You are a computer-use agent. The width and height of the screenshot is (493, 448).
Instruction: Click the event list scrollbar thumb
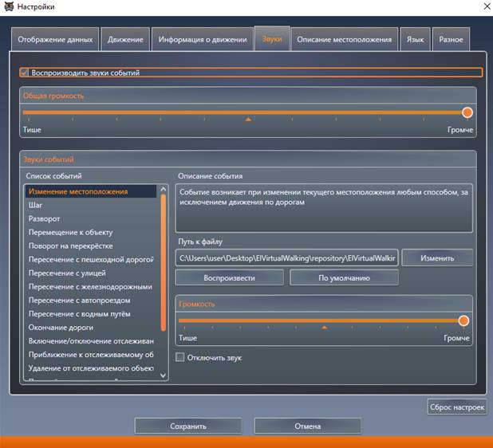pos(164,262)
